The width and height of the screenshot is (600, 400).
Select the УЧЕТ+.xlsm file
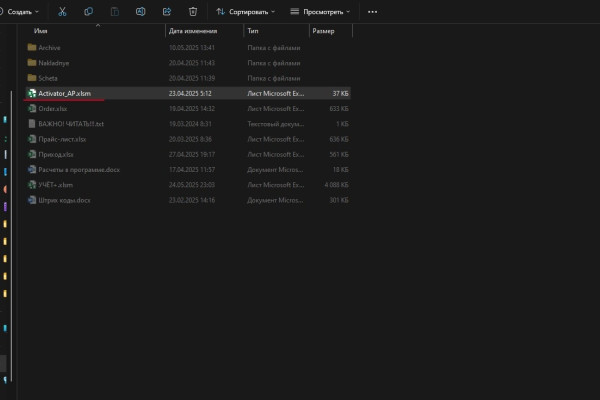(x=56, y=185)
